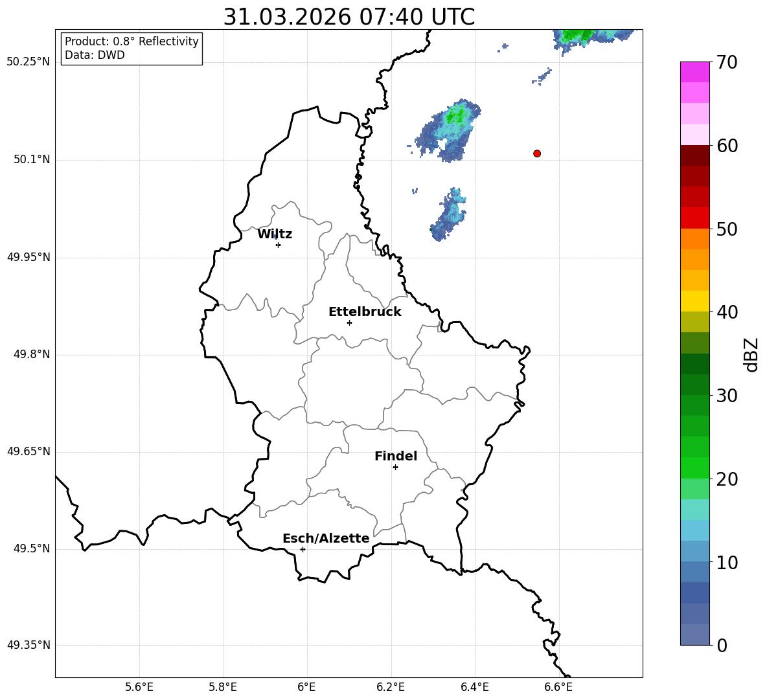
Task: Click the 49.35°N latitude label
Action: (x=29, y=645)
